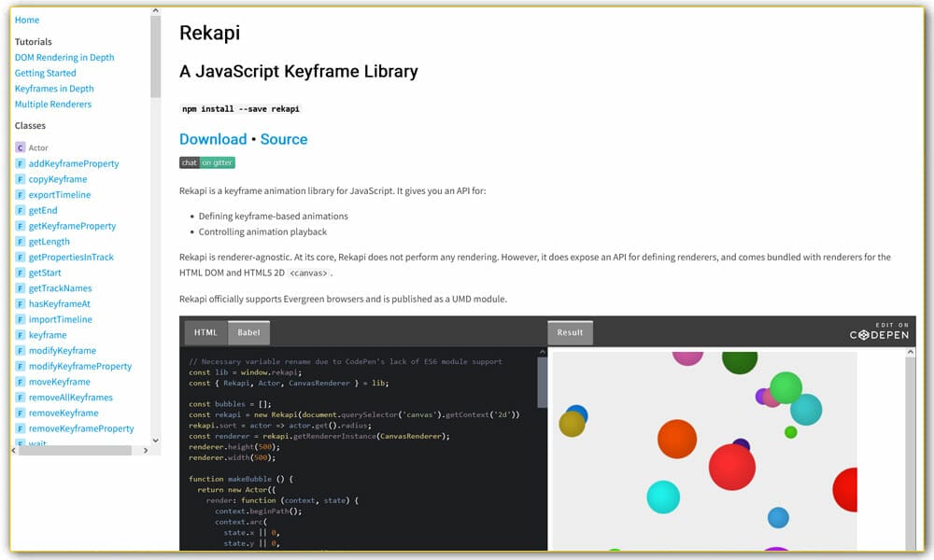
Task: Open the Multiple Renderers tutorial
Action: point(53,104)
